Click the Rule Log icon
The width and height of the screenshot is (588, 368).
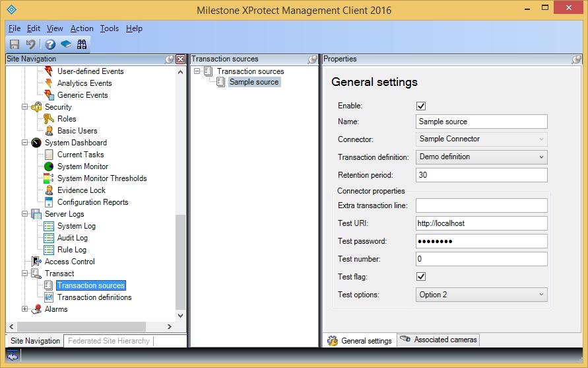[x=49, y=250]
